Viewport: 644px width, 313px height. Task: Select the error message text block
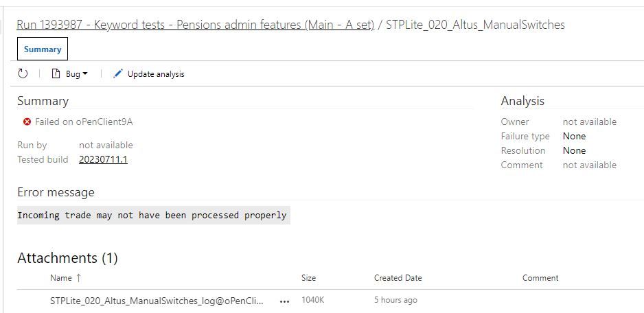(x=152, y=215)
